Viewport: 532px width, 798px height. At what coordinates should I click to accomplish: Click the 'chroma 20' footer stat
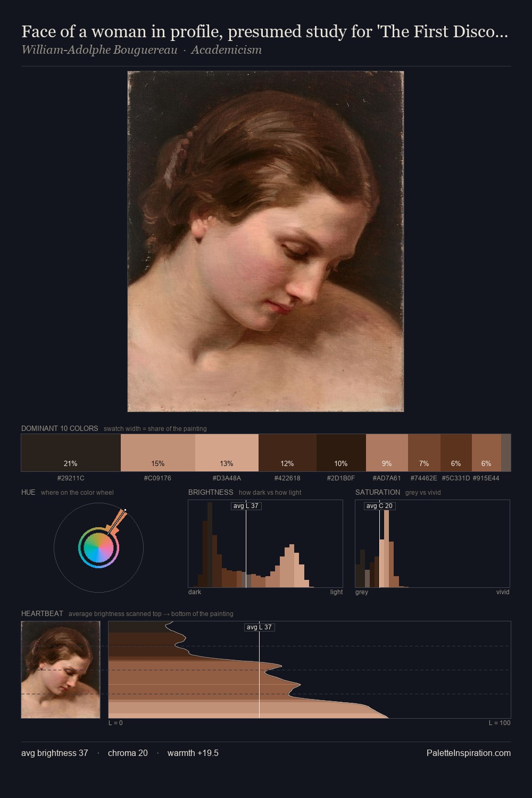click(128, 753)
